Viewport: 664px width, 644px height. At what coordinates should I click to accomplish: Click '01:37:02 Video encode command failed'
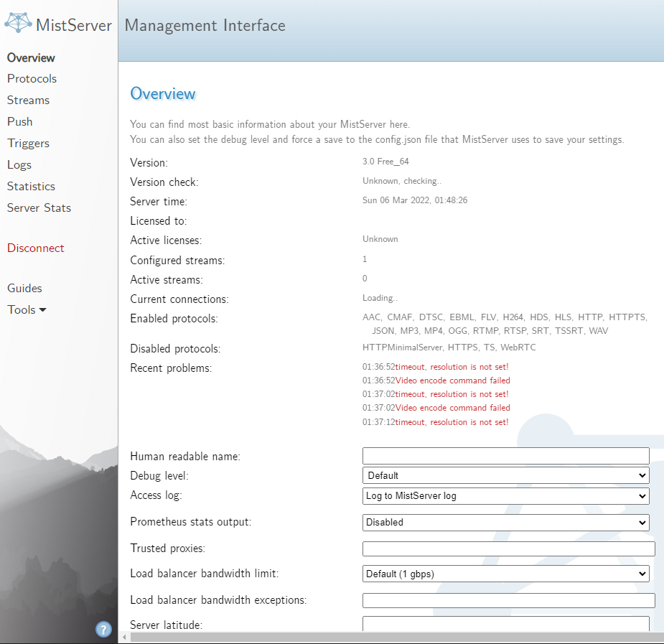tap(436, 407)
